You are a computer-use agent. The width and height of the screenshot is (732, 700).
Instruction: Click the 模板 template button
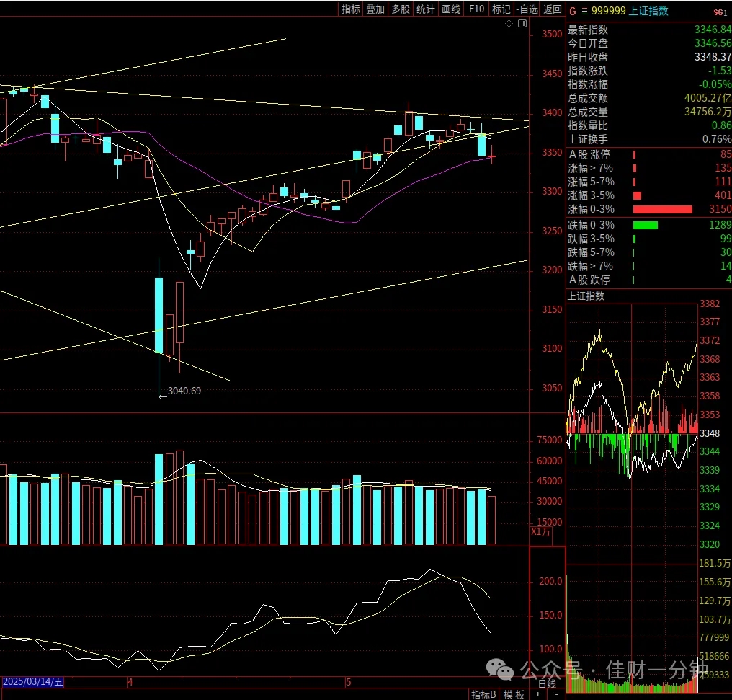(514, 694)
